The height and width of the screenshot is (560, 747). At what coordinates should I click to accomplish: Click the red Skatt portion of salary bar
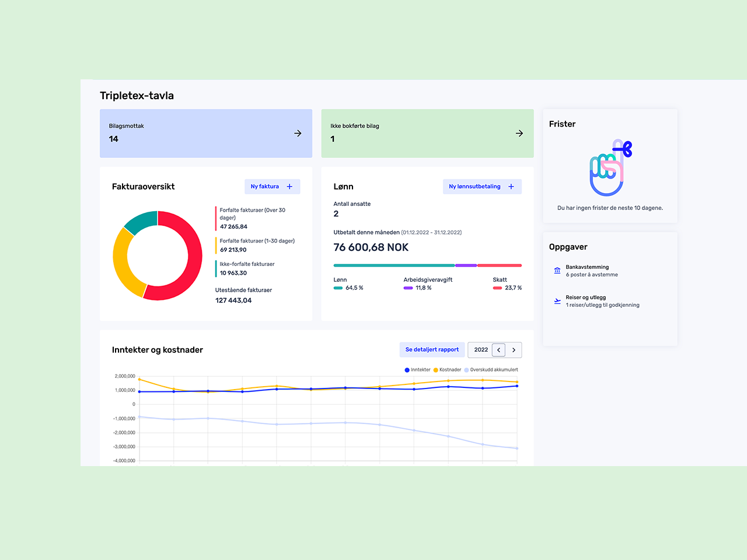click(500, 265)
